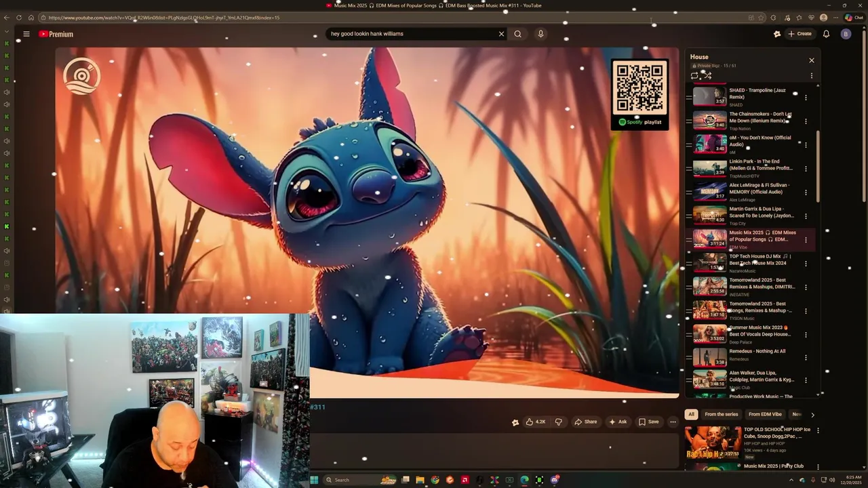868x488 pixels.
Task: Save the video to a playlist
Action: pos(649,422)
